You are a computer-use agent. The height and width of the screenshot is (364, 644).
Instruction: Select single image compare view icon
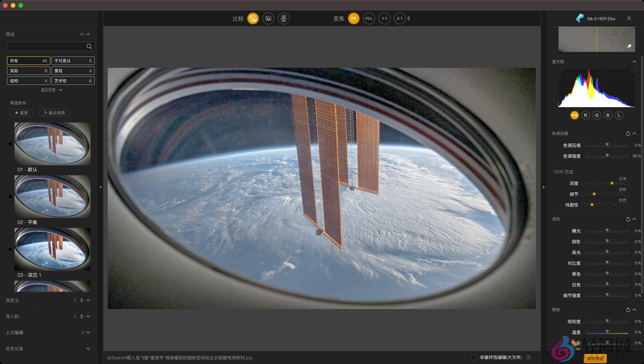tap(253, 18)
